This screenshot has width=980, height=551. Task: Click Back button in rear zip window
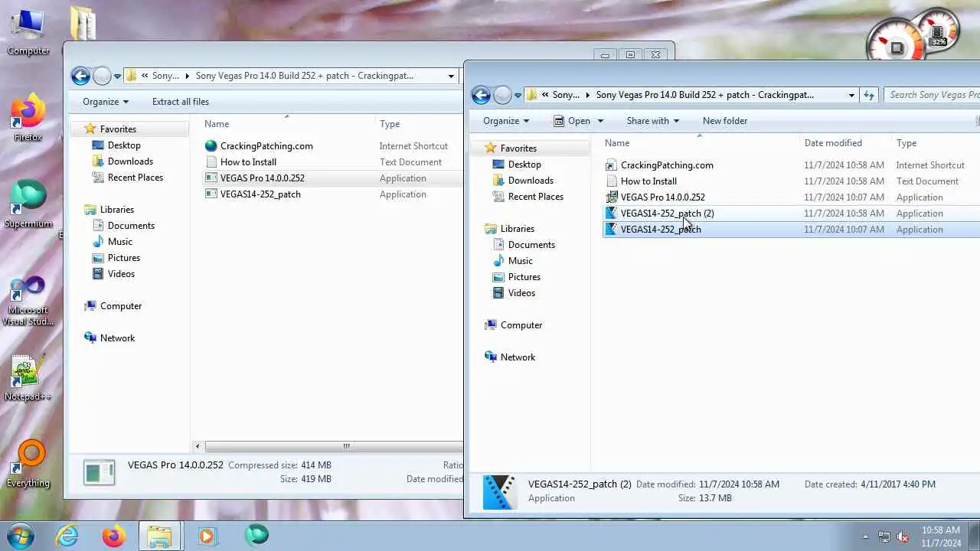click(x=80, y=76)
